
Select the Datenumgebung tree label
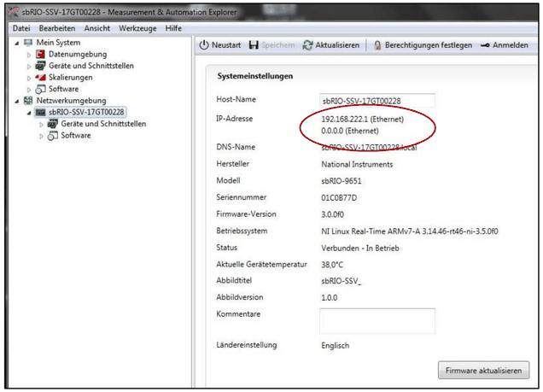[78, 54]
